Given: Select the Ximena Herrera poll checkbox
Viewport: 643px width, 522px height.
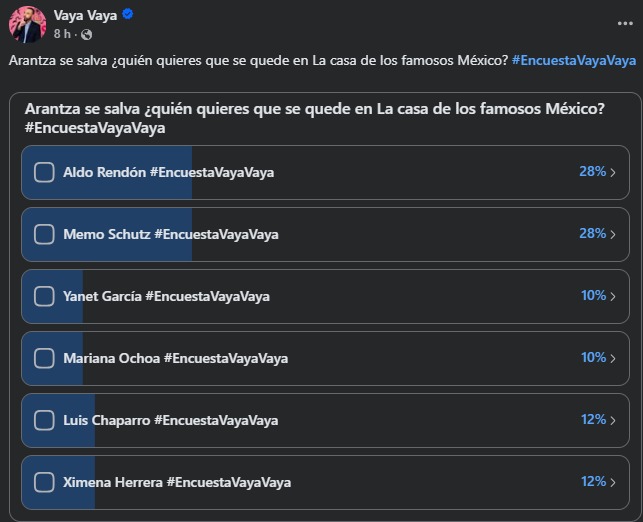Looking at the screenshot, I should pyautogui.click(x=44, y=482).
